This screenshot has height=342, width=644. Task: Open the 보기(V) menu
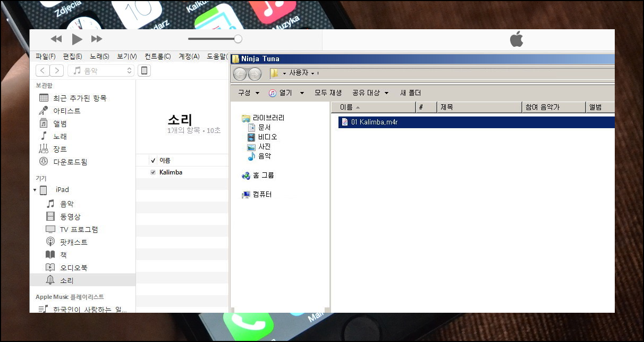tap(127, 56)
